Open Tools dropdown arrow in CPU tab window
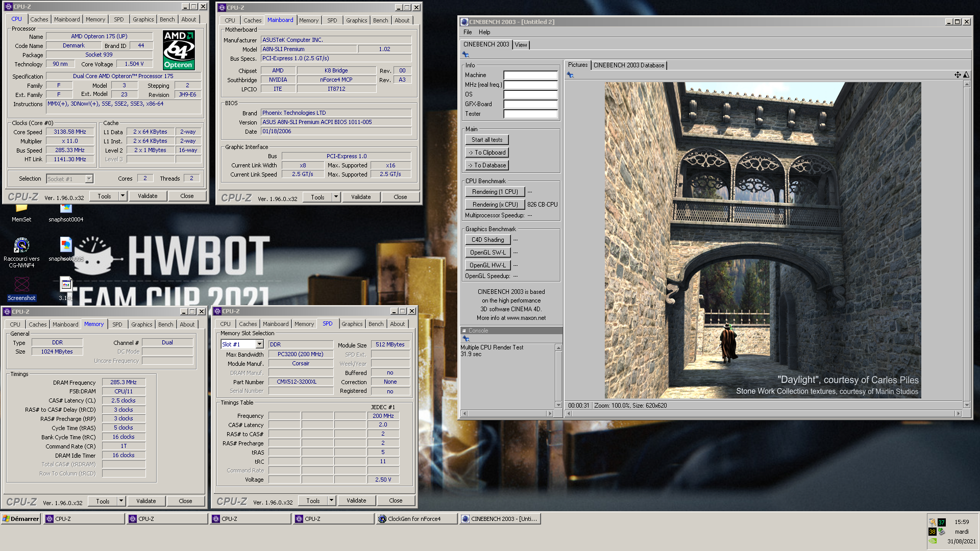Screen dimensions: 980x551 tap(122, 196)
